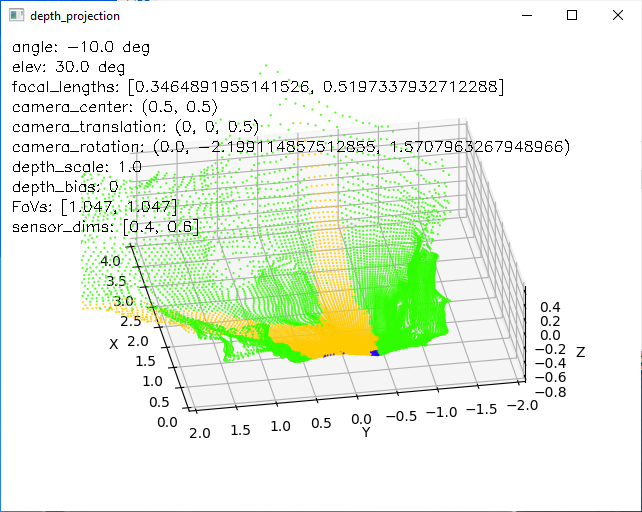Click the depth_bias: 0 label
The width and height of the screenshot is (642, 512).
tap(65, 187)
